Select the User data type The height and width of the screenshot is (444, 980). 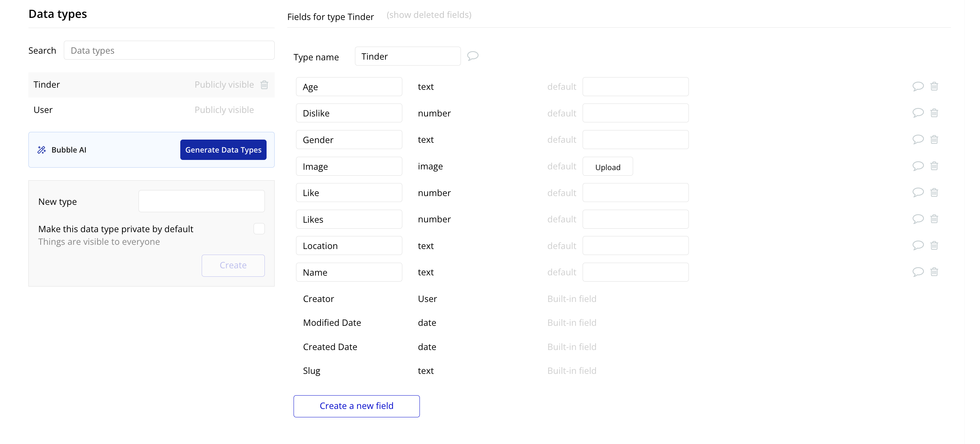click(x=43, y=110)
